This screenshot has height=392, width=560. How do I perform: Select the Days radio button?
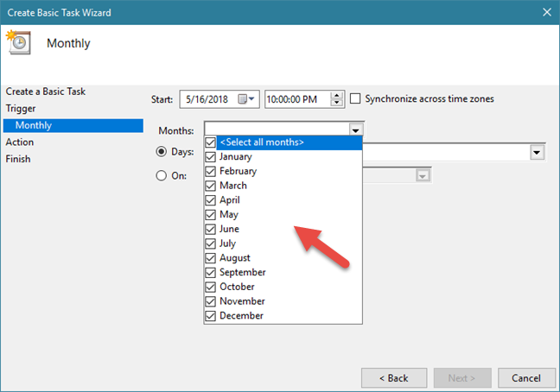point(161,152)
